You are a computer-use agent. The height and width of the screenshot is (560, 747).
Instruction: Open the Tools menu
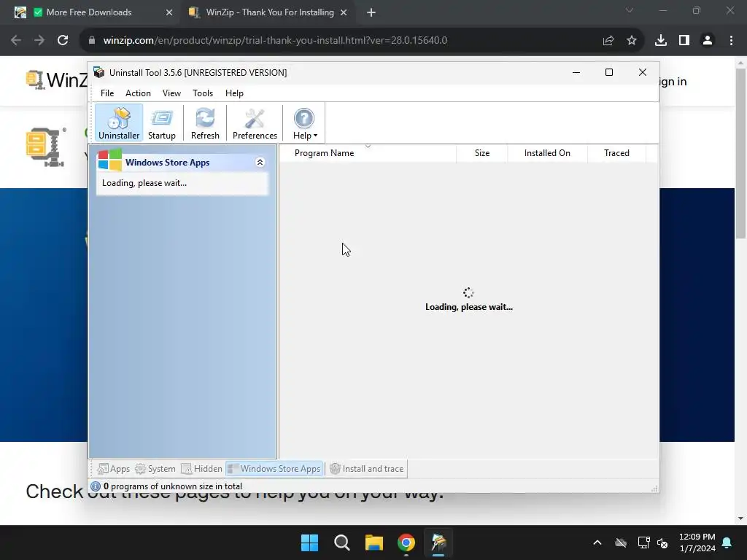pyautogui.click(x=203, y=93)
